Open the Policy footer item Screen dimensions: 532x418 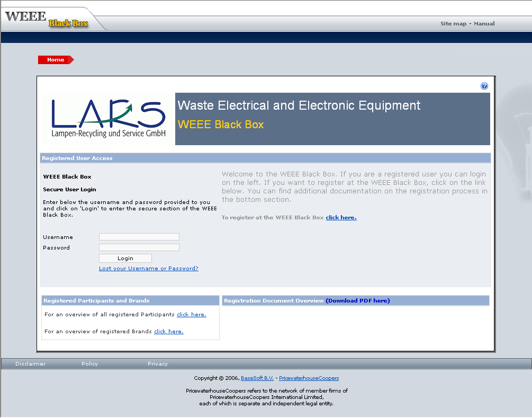(x=89, y=363)
